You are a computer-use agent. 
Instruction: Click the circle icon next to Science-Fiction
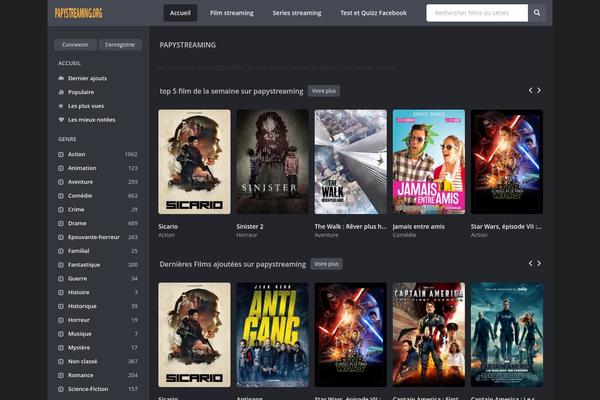[x=61, y=389]
